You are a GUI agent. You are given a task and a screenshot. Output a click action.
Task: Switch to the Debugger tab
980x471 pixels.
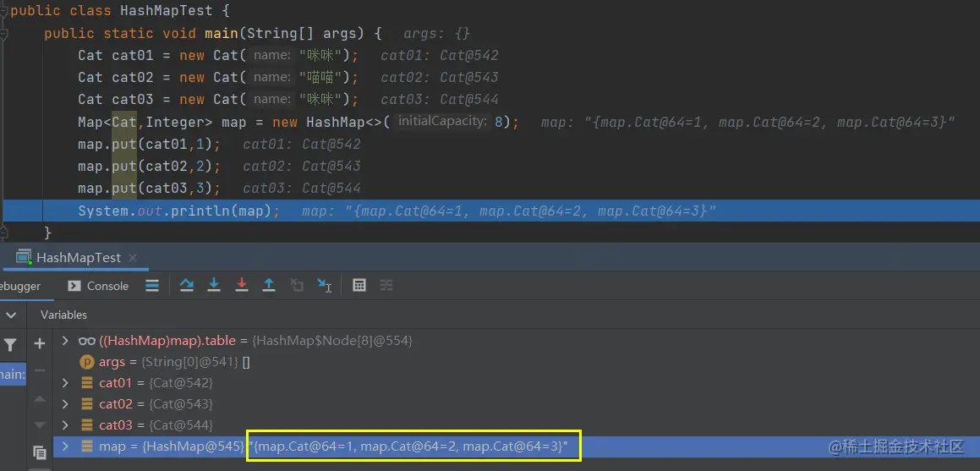(x=20, y=286)
